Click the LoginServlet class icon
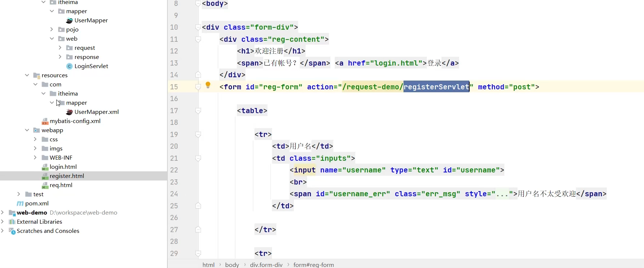644x268 pixels. point(69,66)
